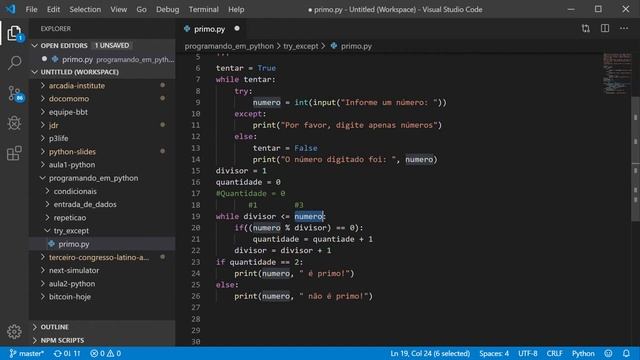Expand the aula1-python folder
640x360 pixels.
(102, 165)
